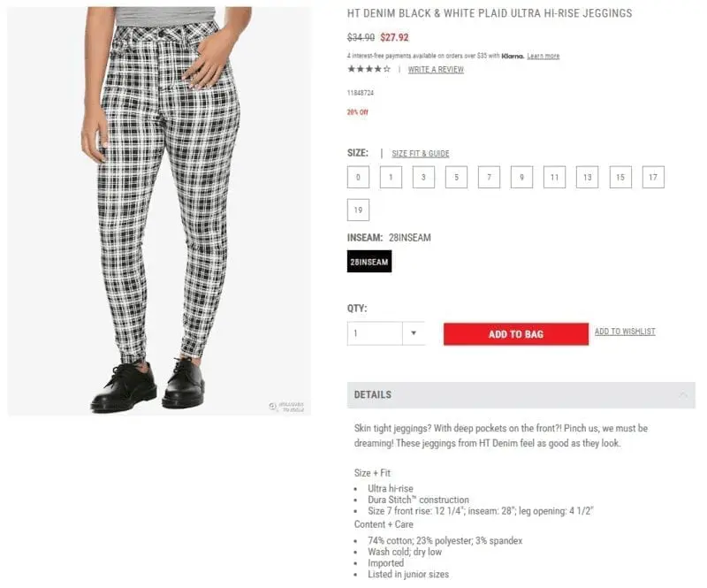Open the quantity dropdown arrow
Image resolution: width=707 pixels, height=588 pixels.
click(414, 333)
